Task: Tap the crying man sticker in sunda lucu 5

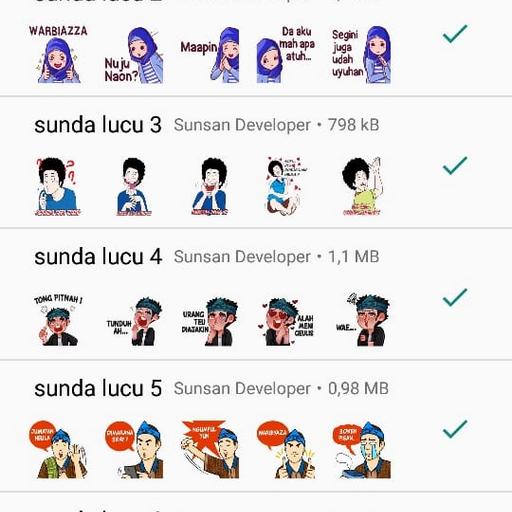Action: pos(362,450)
